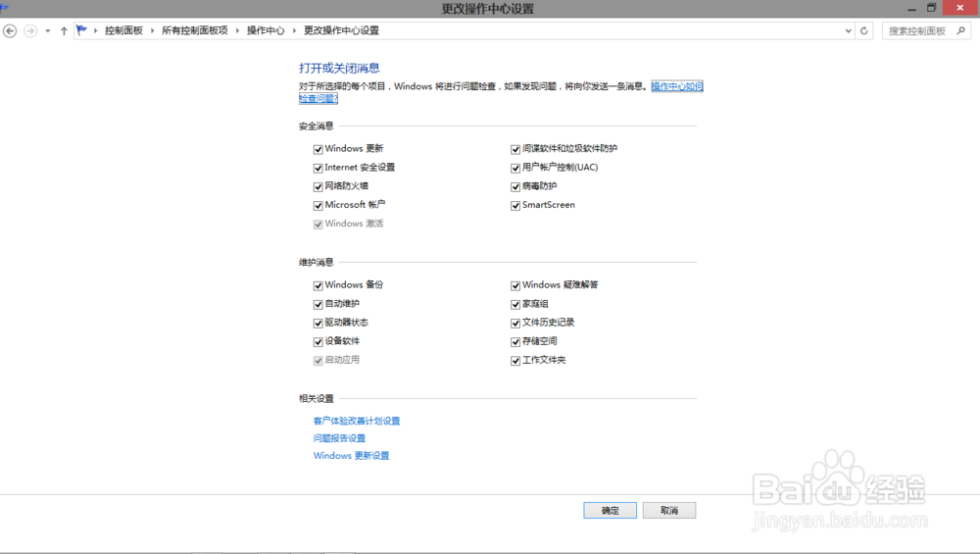This screenshot has height=554, width=980.
Task: Toggle 用户帐户控制(UAC) checkbox
Action: tap(515, 169)
